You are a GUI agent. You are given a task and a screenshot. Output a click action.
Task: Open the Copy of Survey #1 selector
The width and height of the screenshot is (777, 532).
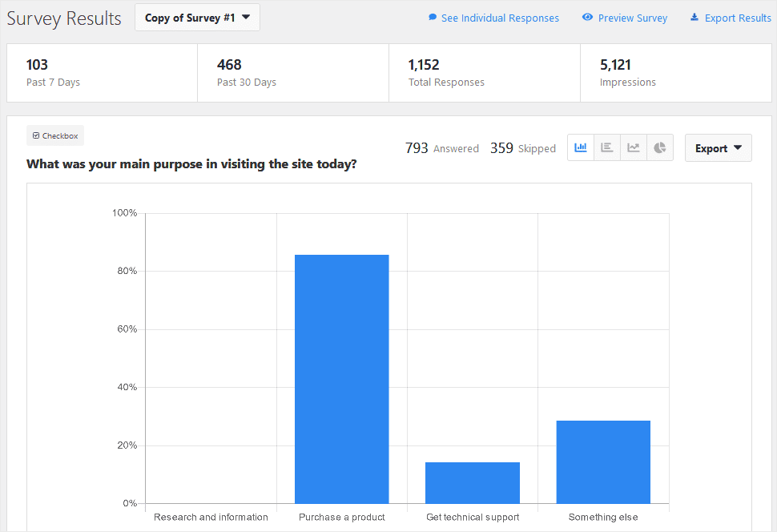[196, 17]
